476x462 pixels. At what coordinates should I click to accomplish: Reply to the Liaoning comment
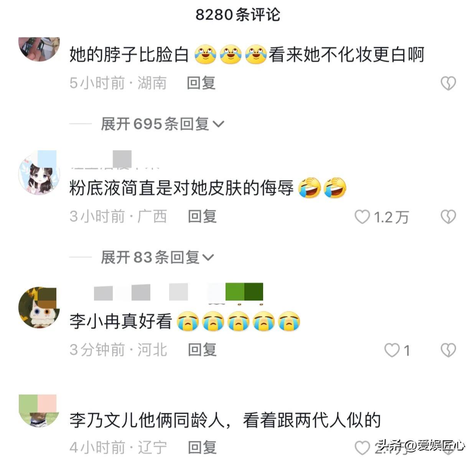202,447
